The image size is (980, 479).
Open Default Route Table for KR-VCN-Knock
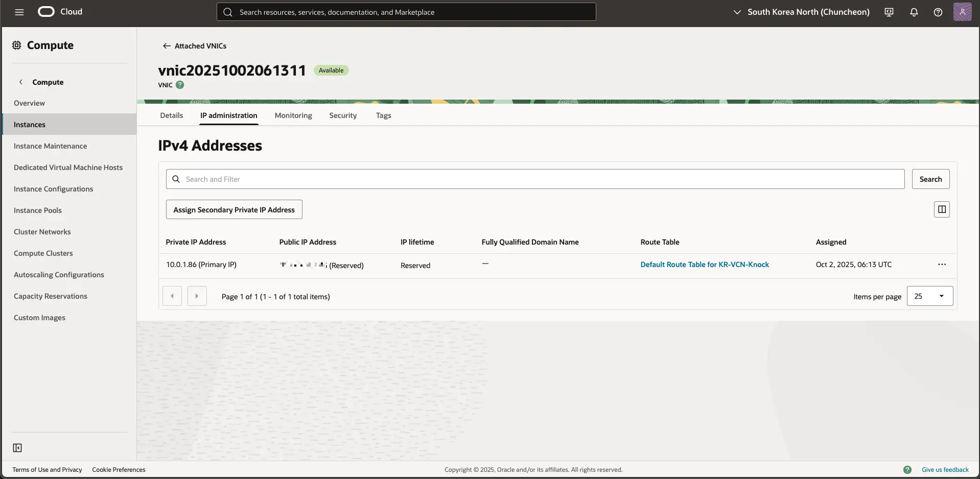(705, 264)
